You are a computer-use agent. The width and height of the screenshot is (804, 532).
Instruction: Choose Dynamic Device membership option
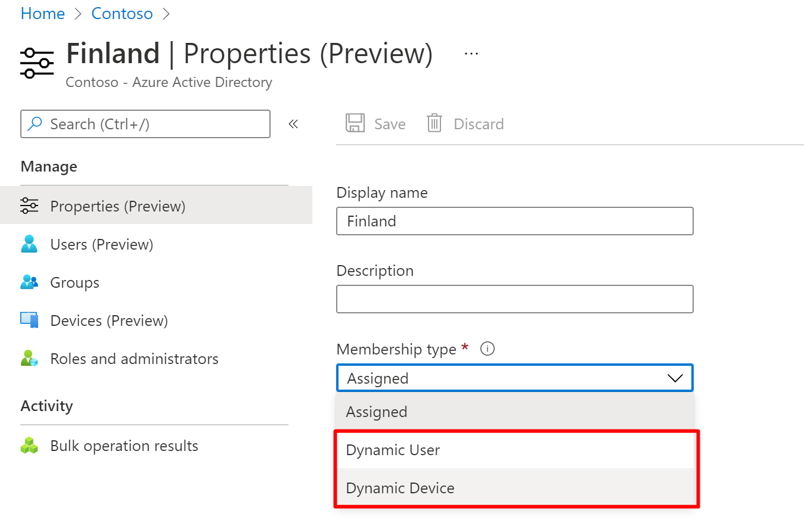point(401,488)
